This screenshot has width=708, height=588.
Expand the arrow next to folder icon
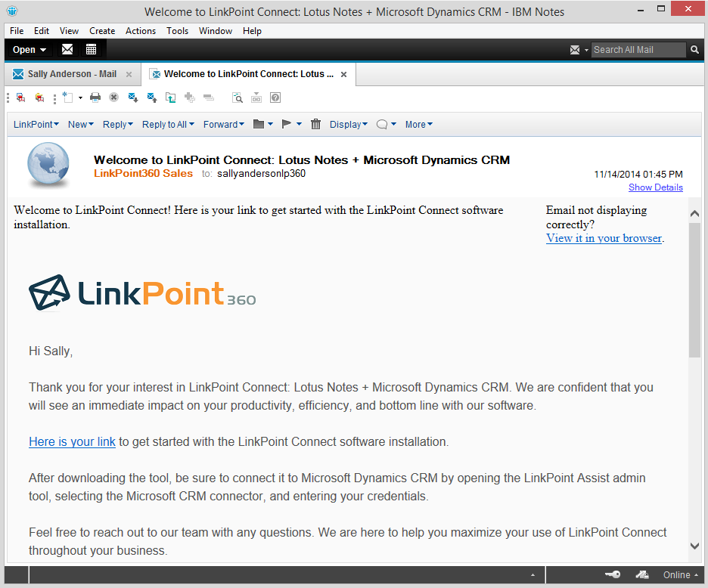pos(271,124)
